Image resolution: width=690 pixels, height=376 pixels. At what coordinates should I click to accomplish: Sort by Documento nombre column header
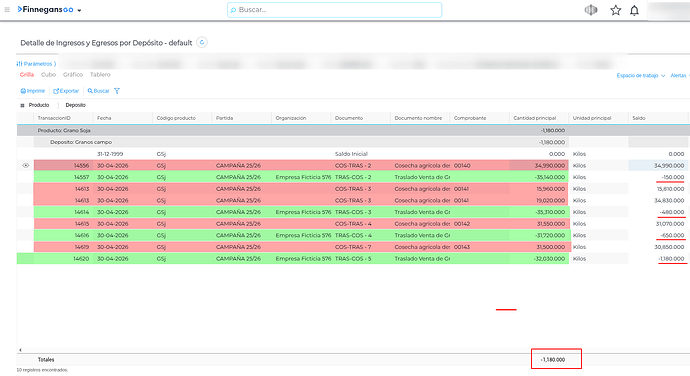click(x=420, y=118)
